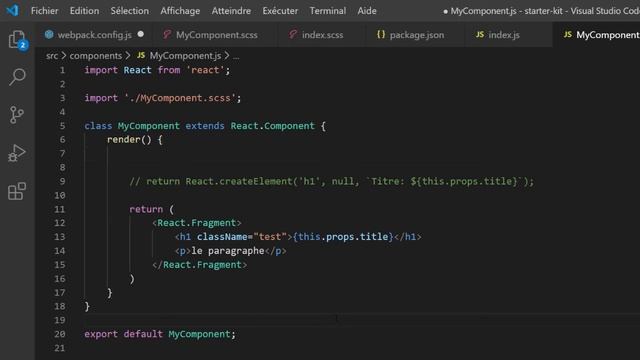The width and height of the screenshot is (640, 360).
Task: Click the MyComponent class name on line 5
Action: [x=149, y=126]
